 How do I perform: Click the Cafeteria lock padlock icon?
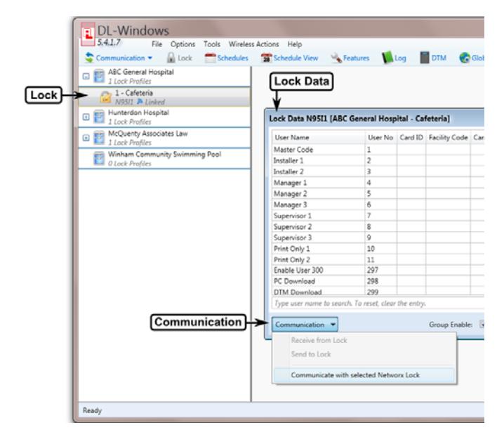coord(105,97)
